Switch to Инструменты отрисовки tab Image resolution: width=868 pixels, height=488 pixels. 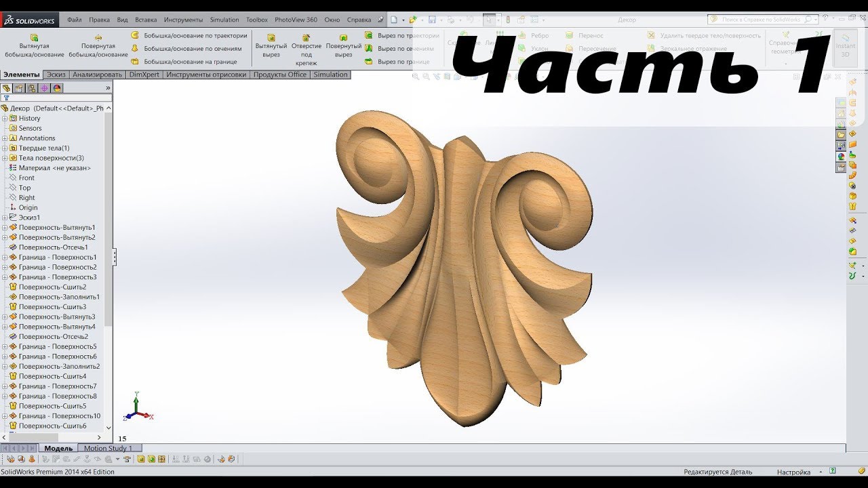(206, 75)
